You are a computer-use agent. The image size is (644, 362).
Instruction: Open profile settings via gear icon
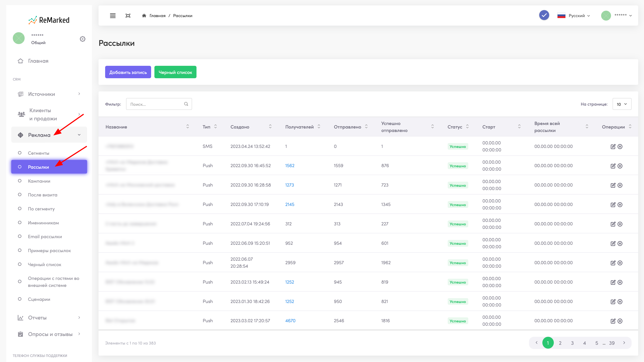tap(82, 39)
